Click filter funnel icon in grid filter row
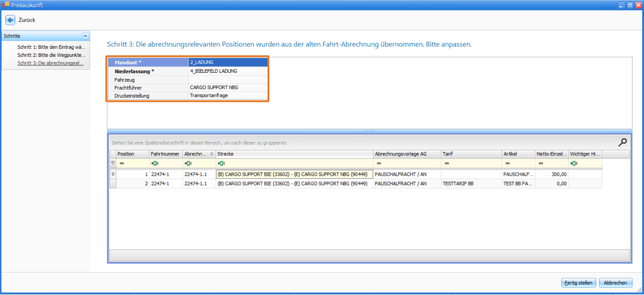 113,163
